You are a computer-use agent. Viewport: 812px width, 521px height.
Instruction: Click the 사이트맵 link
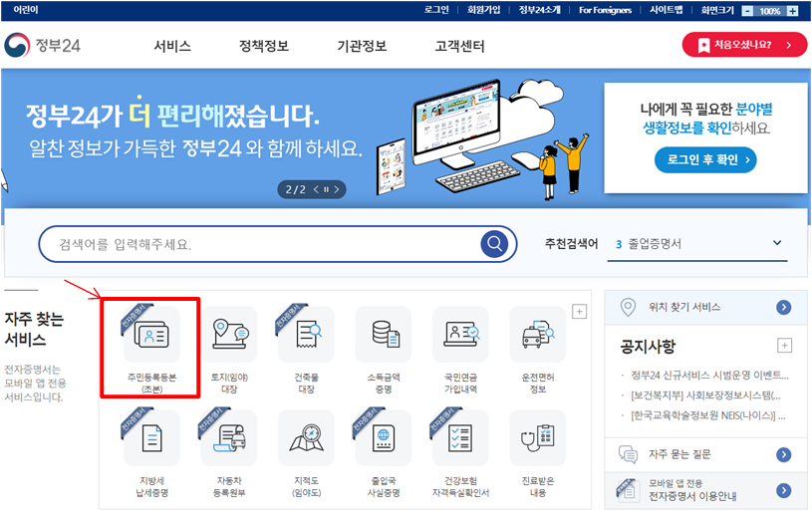666,10
